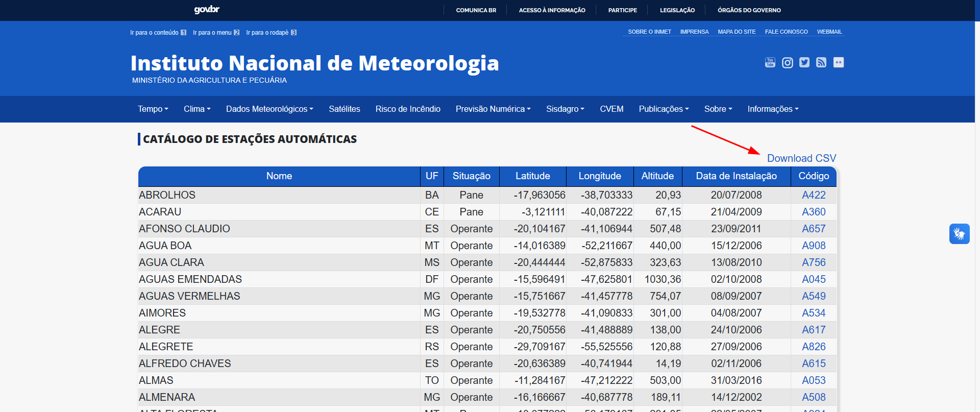Open the FALE CONOSCO link
Screen dimensions: 980x412
click(x=786, y=32)
